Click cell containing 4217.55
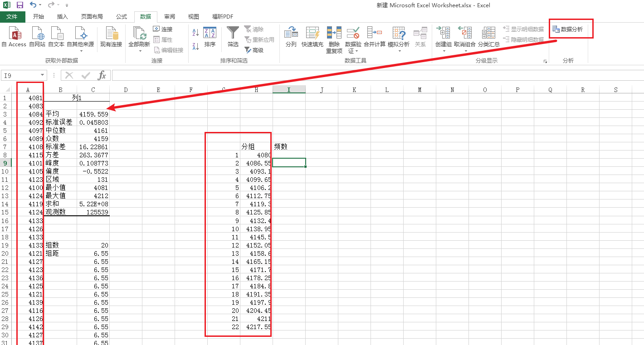The height and width of the screenshot is (345, 644). pyautogui.click(x=256, y=326)
